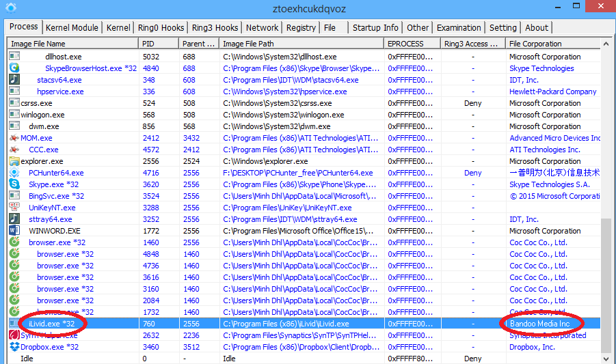Switch to the Other tab
The height and width of the screenshot is (364, 616).
(x=418, y=27)
